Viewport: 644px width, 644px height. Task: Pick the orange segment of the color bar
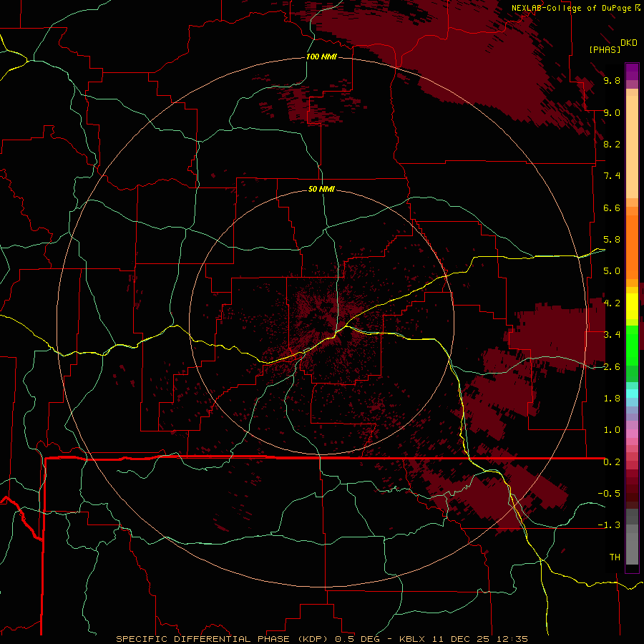click(632, 248)
